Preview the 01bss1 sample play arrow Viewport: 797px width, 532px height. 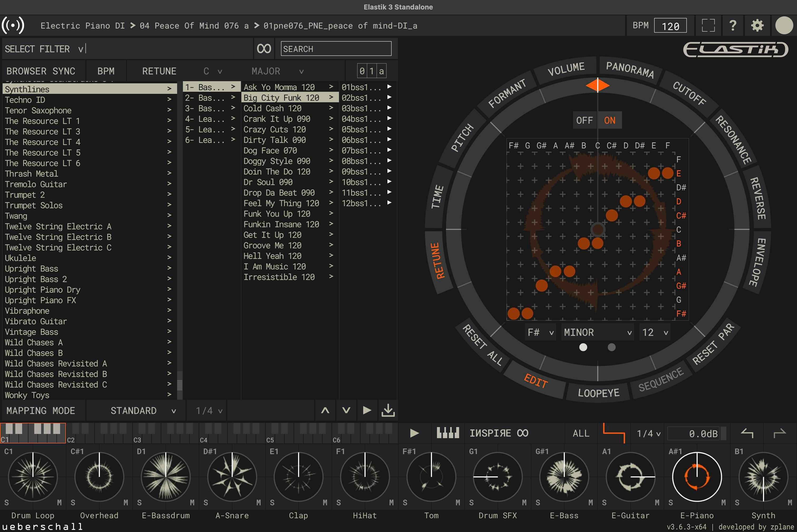pyautogui.click(x=389, y=87)
